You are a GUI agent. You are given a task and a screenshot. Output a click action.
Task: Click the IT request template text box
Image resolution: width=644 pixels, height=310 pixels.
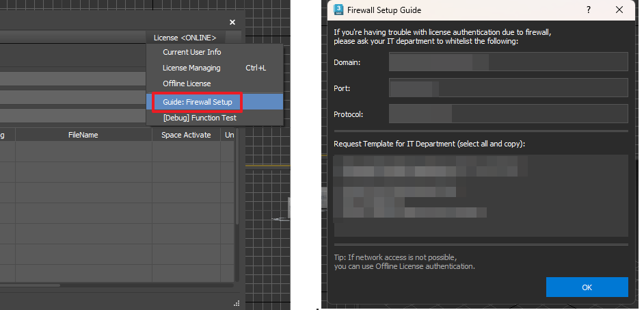click(x=481, y=195)
